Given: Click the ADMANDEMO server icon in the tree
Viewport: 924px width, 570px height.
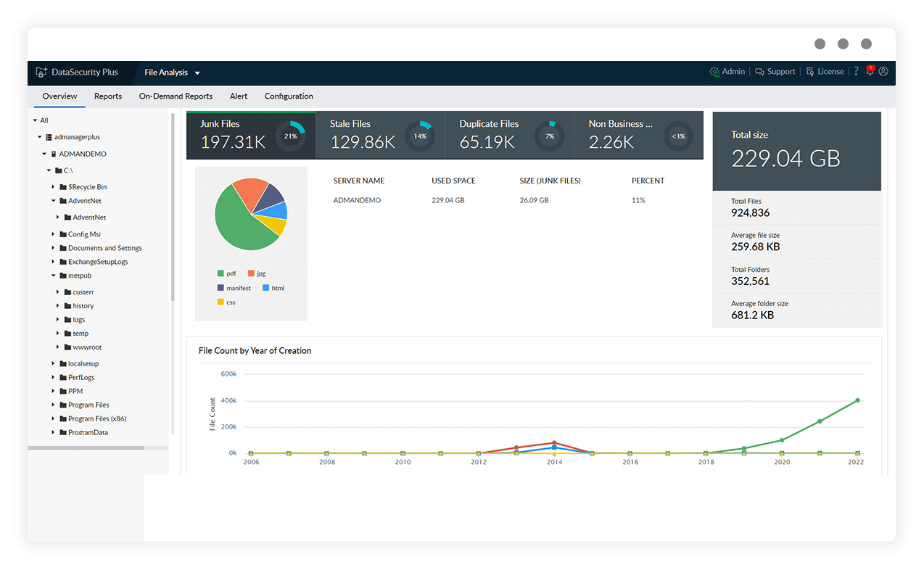Looking at the screenshot, I should (x=52, y=153).
